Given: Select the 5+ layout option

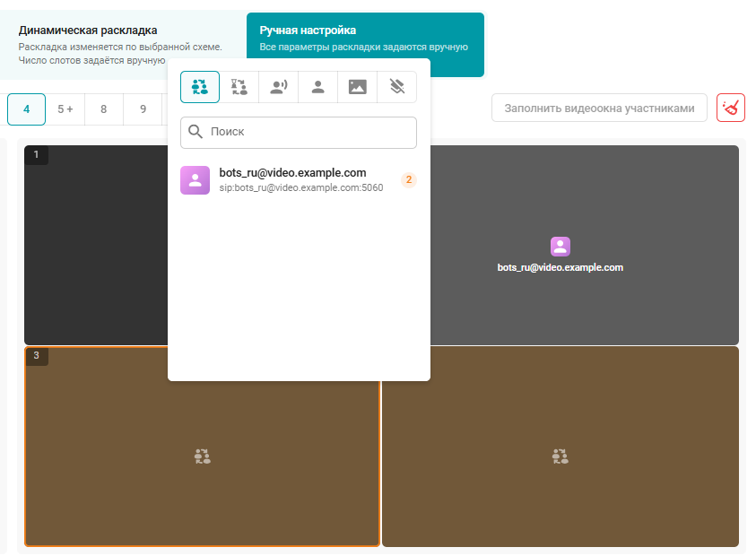Looking at the screenshot, I should point(65,109).
